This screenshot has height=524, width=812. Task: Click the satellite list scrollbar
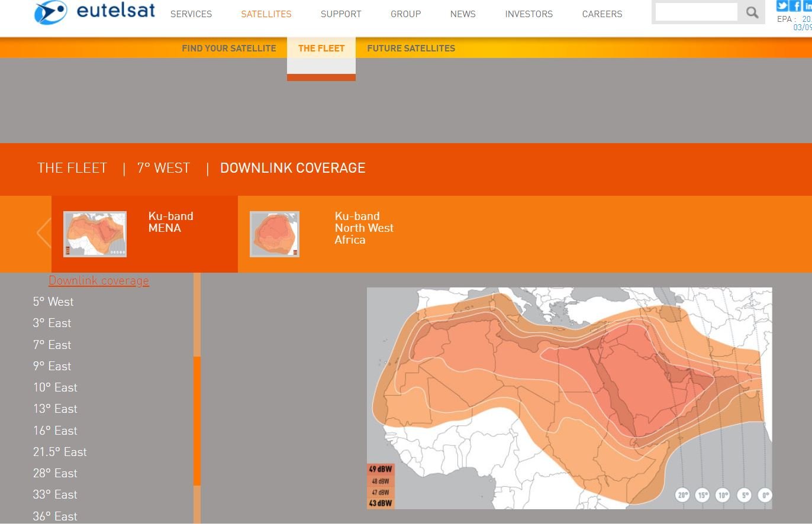197,420
